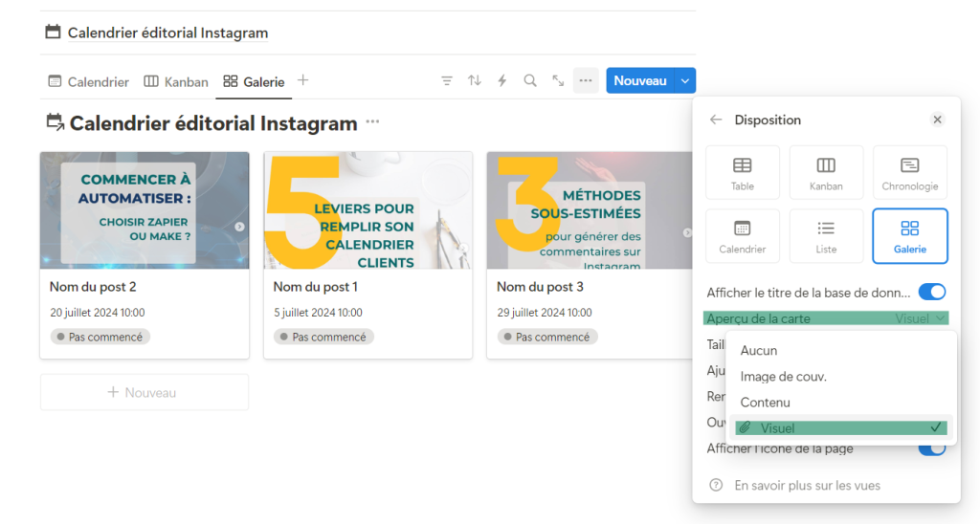Close the Disposition panel
This screenshot has height=524, width=980.
(937, 120)
